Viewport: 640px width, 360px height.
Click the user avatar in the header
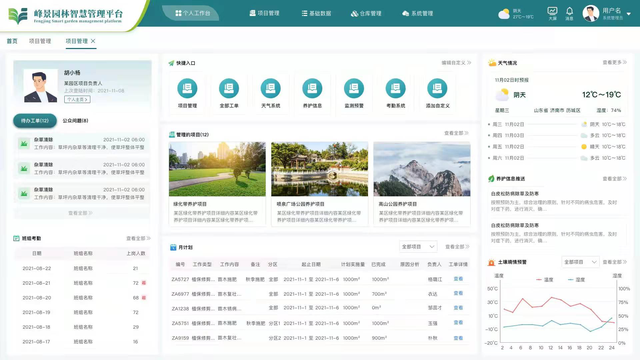(x=591, y=13)
